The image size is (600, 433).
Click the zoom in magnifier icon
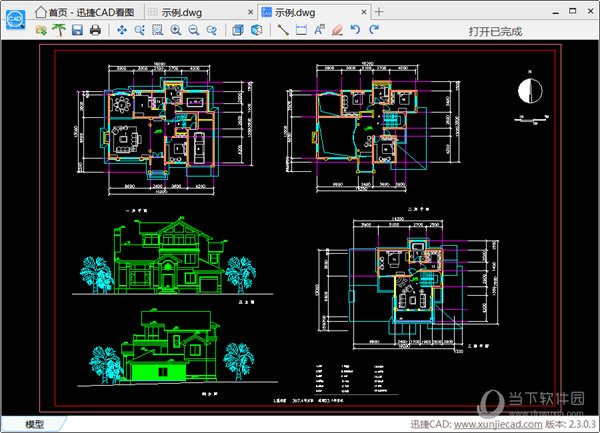176,31
